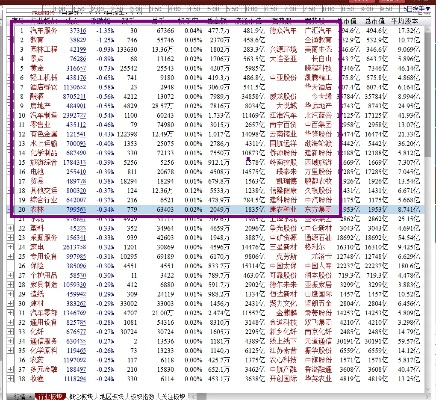The image size is (436, 400).
Task: Expand row 23 采掘服务 sector
Action: tap(10, 238)
